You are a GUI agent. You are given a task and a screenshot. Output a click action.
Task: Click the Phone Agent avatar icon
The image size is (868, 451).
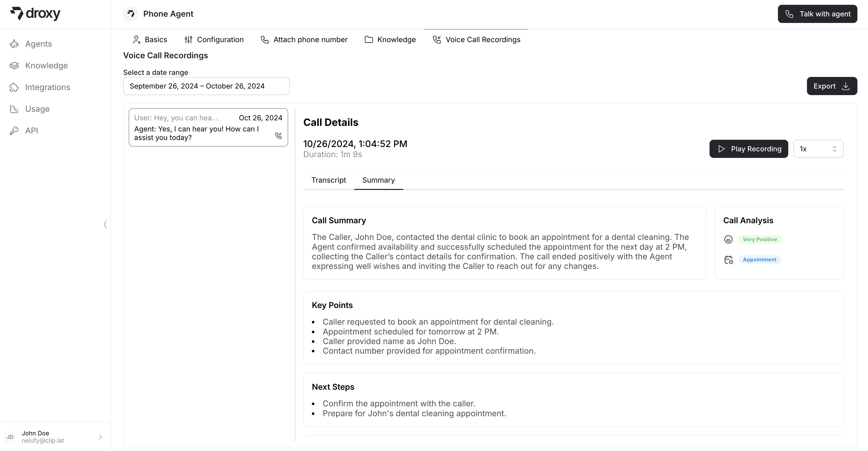(131, 14)
